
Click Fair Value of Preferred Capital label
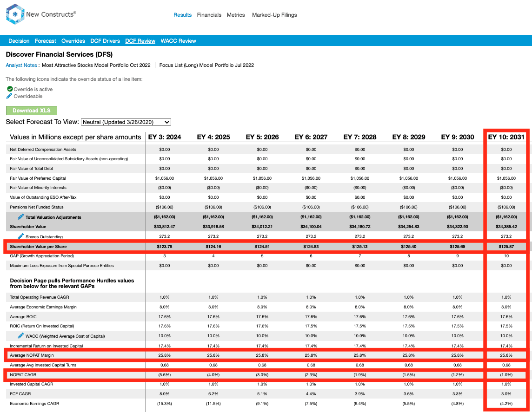[x=38, y=178]
